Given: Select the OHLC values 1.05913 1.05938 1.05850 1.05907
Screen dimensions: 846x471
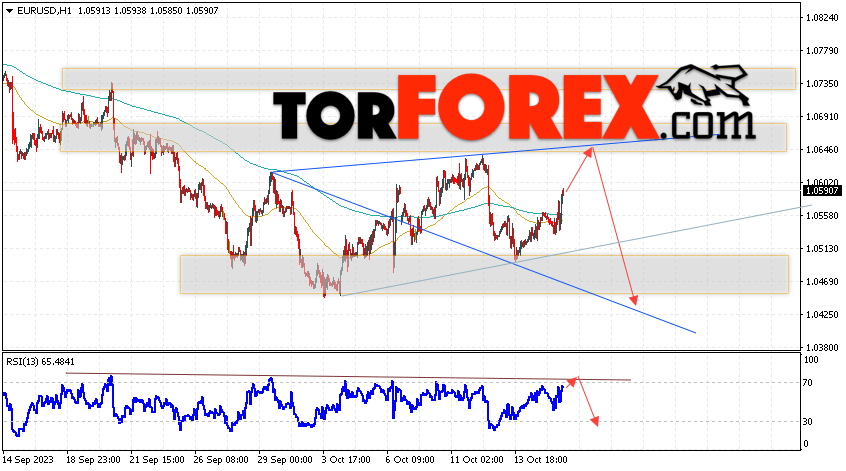Looking at the screenshot, I should (x=148, y=11).
